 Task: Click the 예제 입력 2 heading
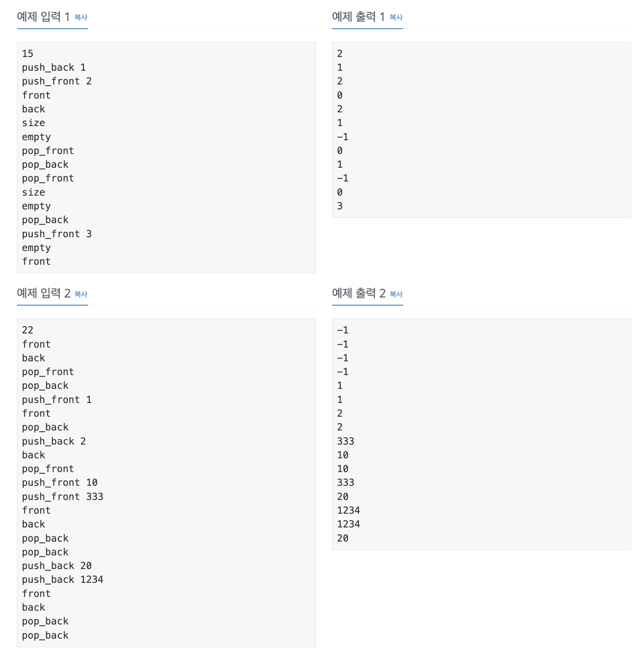point(44,293)
